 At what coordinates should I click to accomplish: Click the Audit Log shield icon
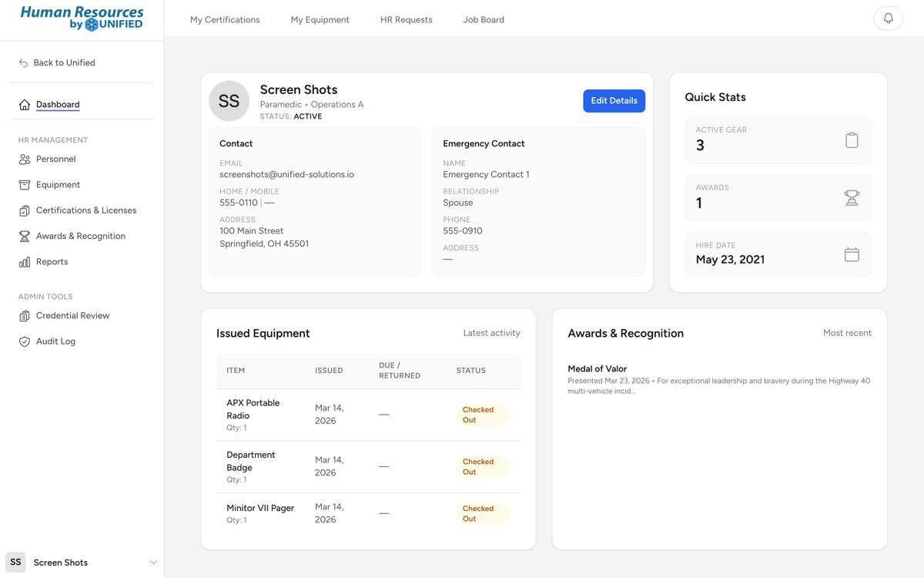pos(25,341)
